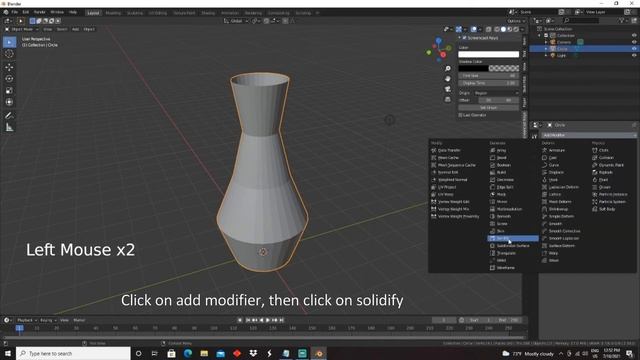This screenshot has width=640, height=360.
Task: Activate the Rotate tool
Action: [x=9, y=78]
